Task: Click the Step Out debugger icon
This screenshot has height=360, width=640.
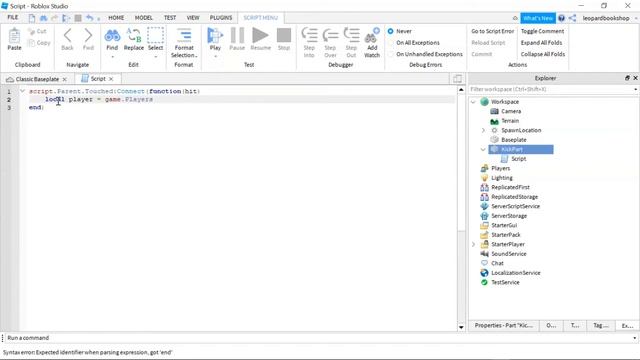Action: click(351, 36)
